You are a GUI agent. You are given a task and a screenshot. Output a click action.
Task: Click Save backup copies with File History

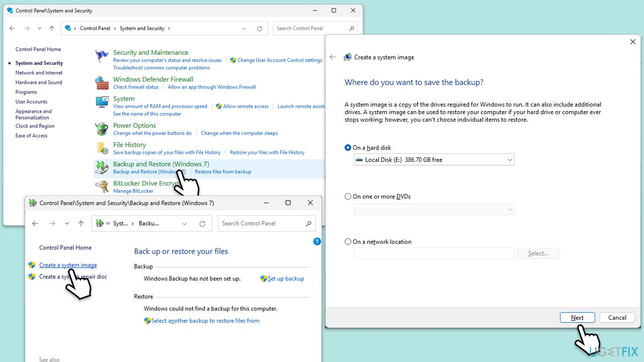point(167,152)
